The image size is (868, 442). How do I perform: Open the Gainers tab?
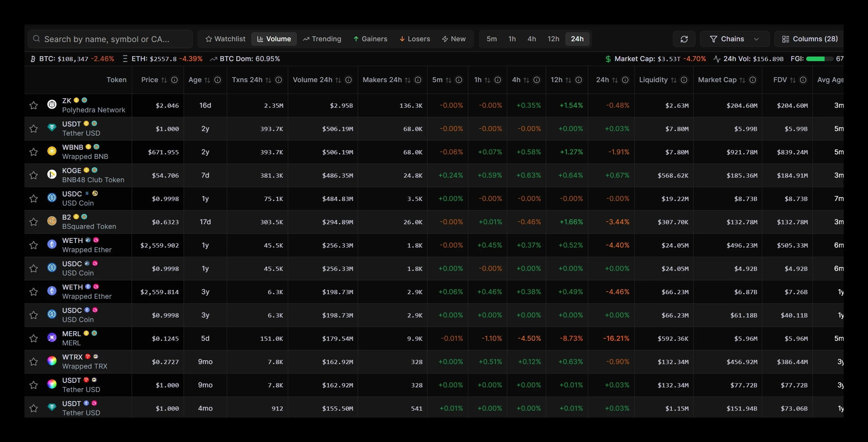(x=370, y=39)
